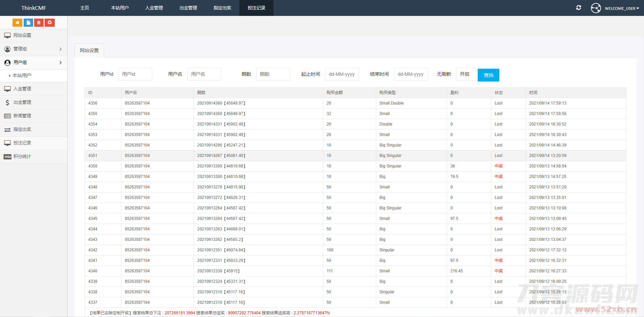This screenshot has height=317, width=644.
Task: Toggle the 无刷新 开启 selector
Action: point(466,74)
